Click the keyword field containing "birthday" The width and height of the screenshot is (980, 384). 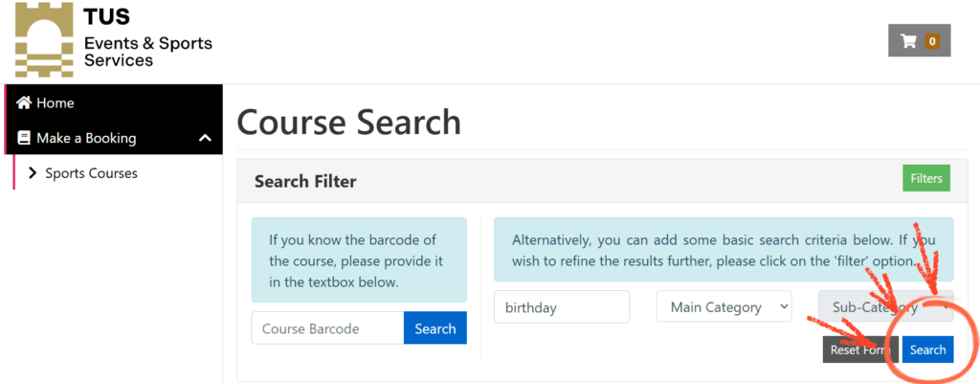(x=562, y=307)
